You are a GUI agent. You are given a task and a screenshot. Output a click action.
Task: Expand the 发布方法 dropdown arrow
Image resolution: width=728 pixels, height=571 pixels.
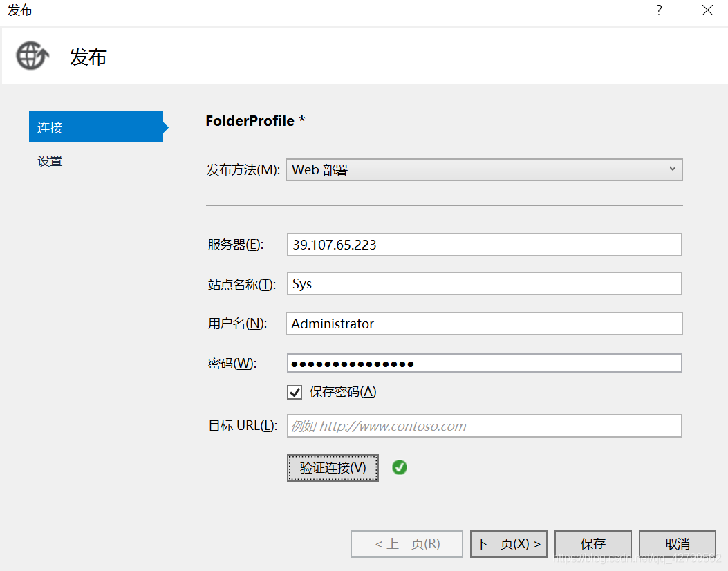(x=672, y=169)
